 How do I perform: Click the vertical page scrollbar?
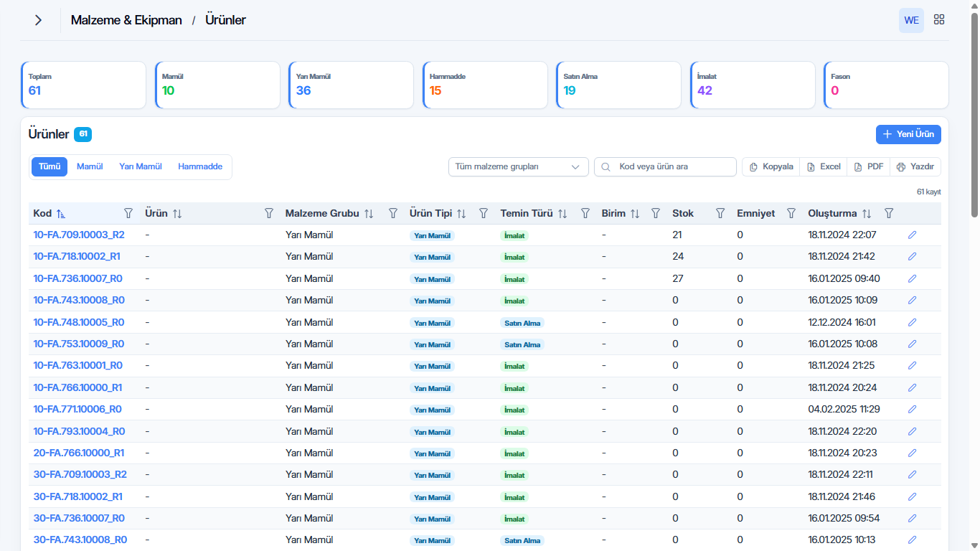(974, 115)
